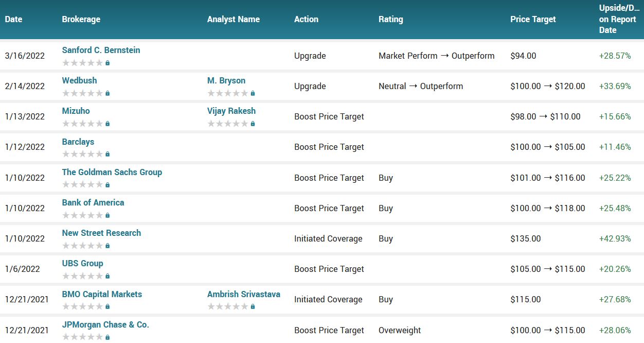This screenshot has height=343, width=644.
Task: Click lock icon under Sanford C. Bernstein
Action: click(x=108, y=63)
